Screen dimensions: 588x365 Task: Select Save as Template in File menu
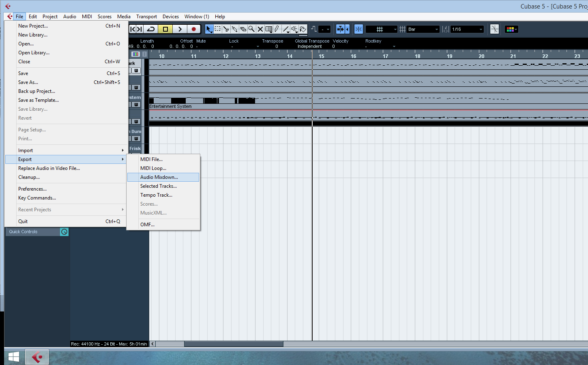(x=66, y=100)
